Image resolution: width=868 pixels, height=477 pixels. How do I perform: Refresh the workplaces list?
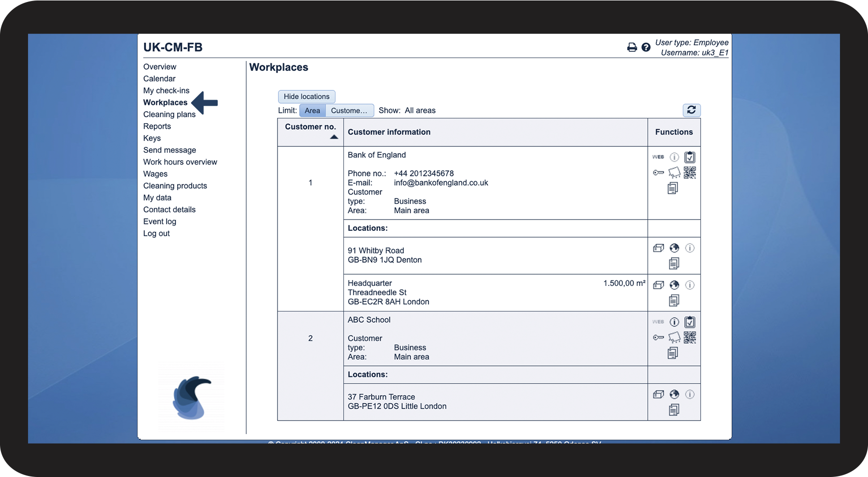pyautogui.click(x=691, y=110)
